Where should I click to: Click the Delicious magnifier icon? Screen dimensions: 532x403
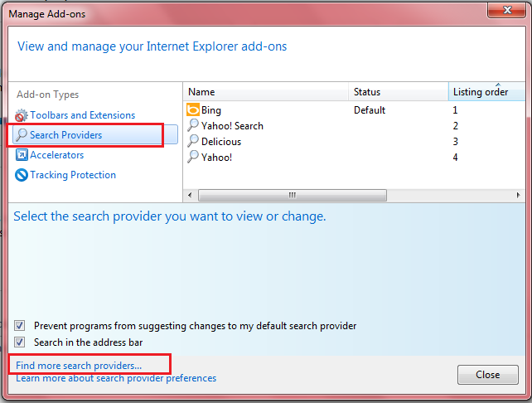coord(193,141)
